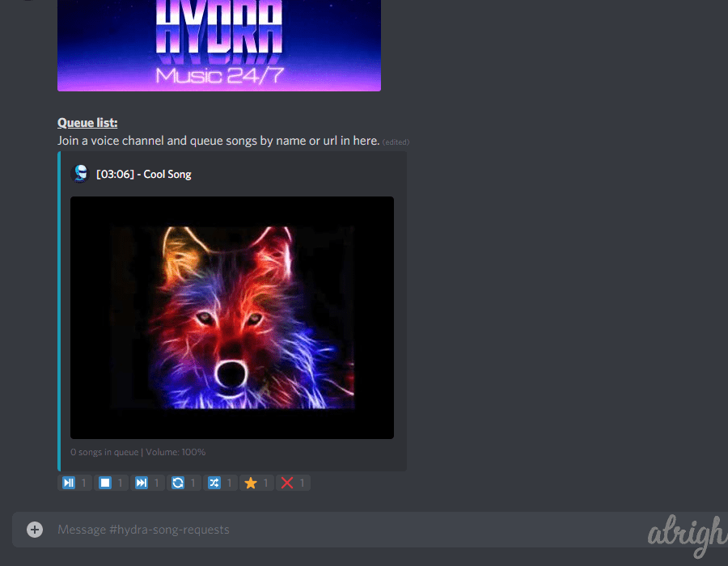Click the Hydra Music 24/7 banner
Image resolution: width=728 pixels, height=566 pixels.
pos(218,46)
